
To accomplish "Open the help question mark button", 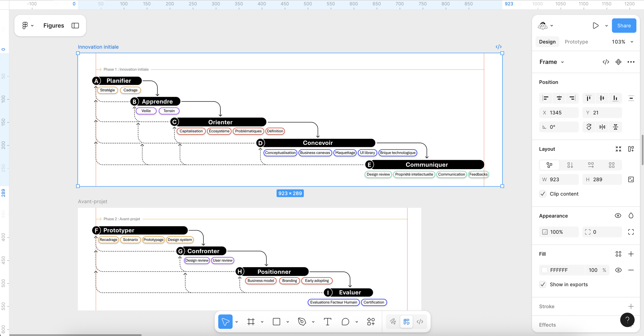I will coord(627,320).
